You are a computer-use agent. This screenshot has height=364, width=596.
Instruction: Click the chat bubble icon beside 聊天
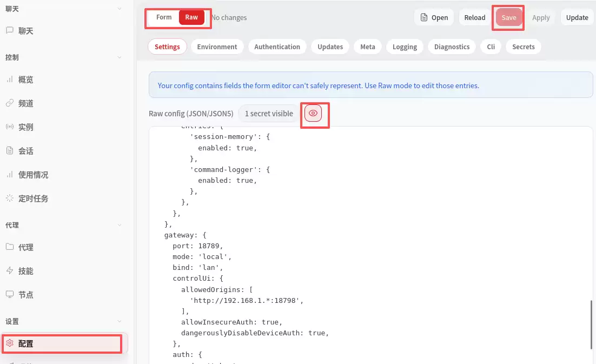(10, 31)
